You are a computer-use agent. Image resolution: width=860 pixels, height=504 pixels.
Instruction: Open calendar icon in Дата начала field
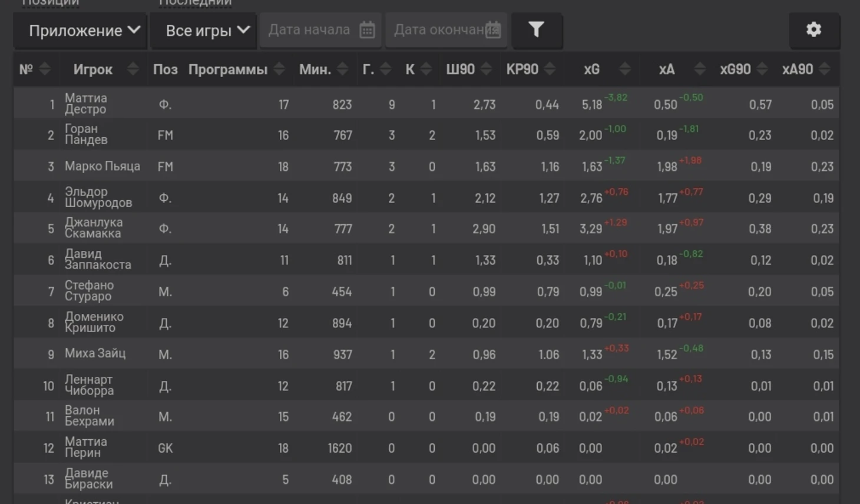click(x=367, y=30)
